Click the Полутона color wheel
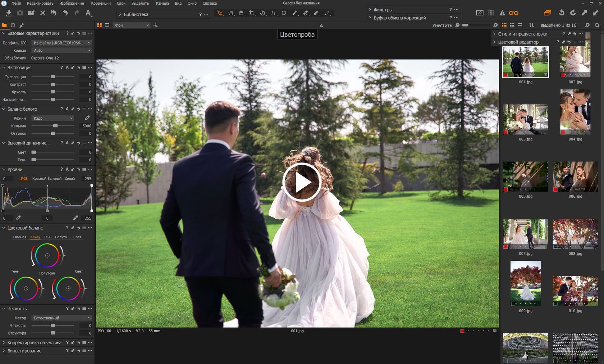Viewport: 604px width, 364px height. click(47, 255)
